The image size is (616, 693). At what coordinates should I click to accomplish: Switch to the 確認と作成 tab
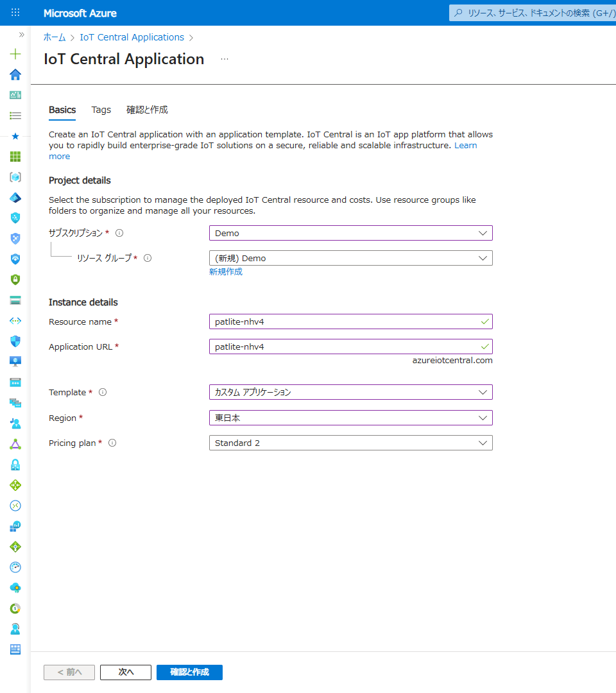coord(147,110)
